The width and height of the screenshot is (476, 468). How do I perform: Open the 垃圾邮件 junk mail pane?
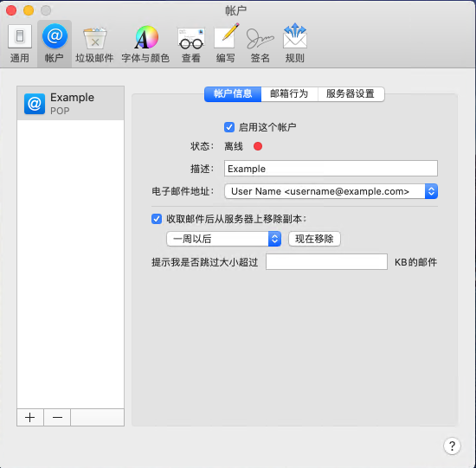point(94,44)
